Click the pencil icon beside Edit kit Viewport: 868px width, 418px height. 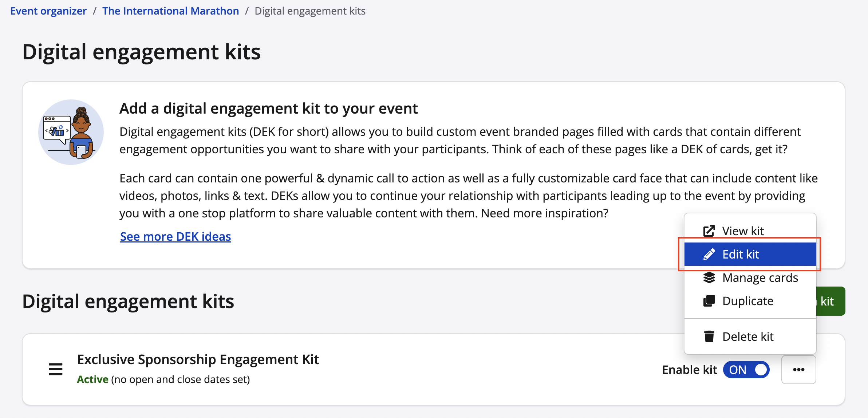point(709,254)
